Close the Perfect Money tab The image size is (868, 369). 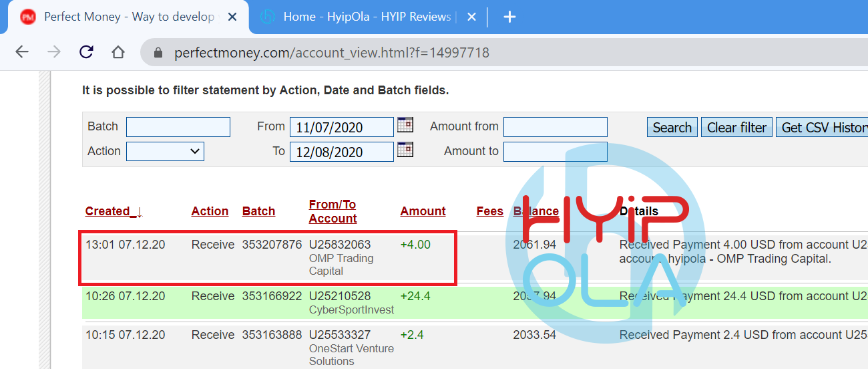pos(232,17)
